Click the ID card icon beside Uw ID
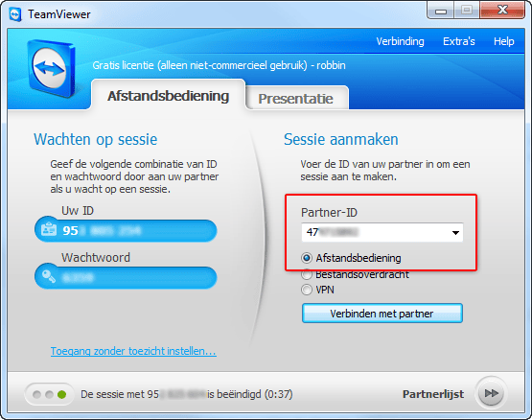Image resolution: width=532 pixels, height=420 pixels. point(49,229)
